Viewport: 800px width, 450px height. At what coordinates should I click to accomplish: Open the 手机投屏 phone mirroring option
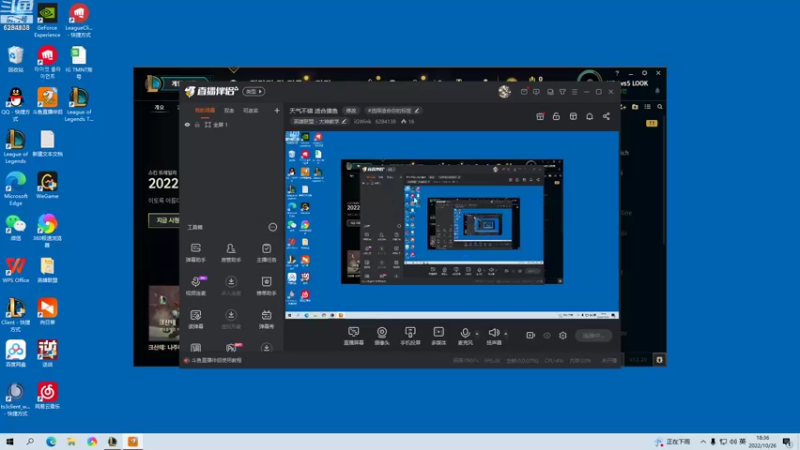(x=410, y=336)
